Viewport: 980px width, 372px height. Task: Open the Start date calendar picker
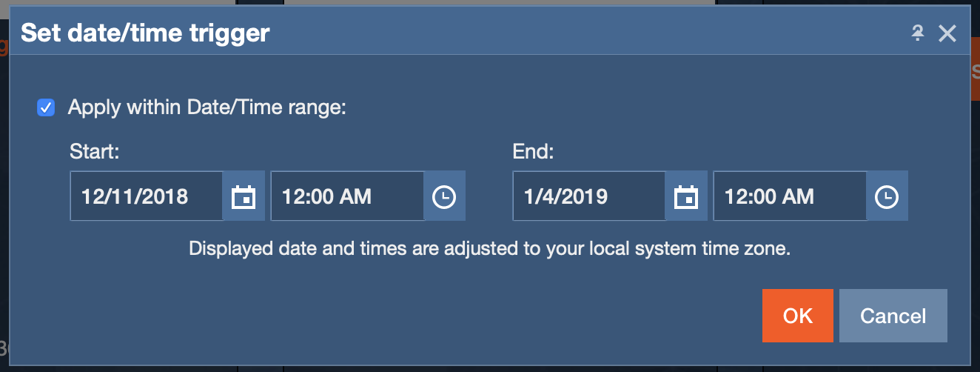244,197
